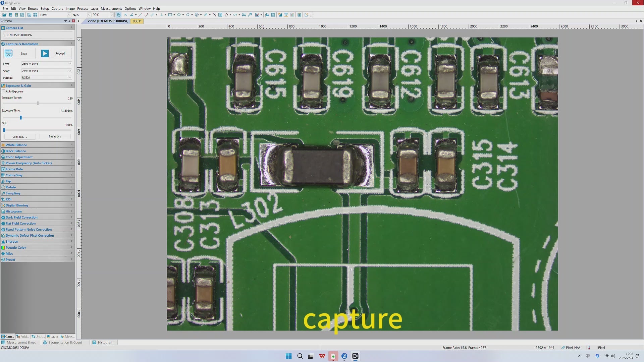Screen dimensions: 644x362
Task: Enable the Auto Exposure checkbox
Action: [4, 91]
